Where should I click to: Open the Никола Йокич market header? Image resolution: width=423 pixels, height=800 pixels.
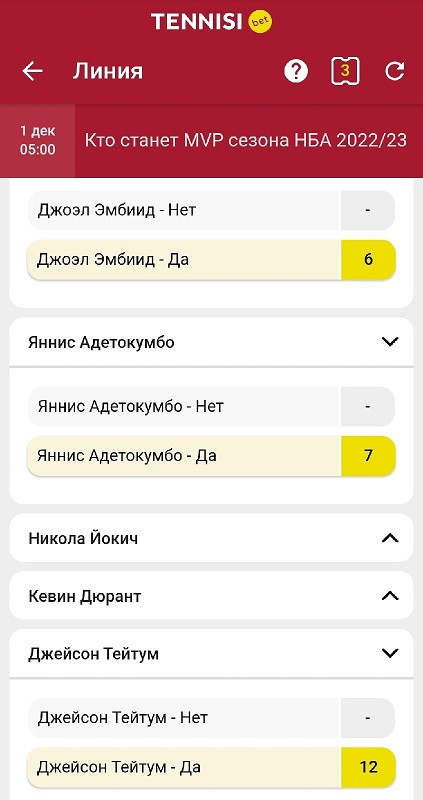point(211,538)
